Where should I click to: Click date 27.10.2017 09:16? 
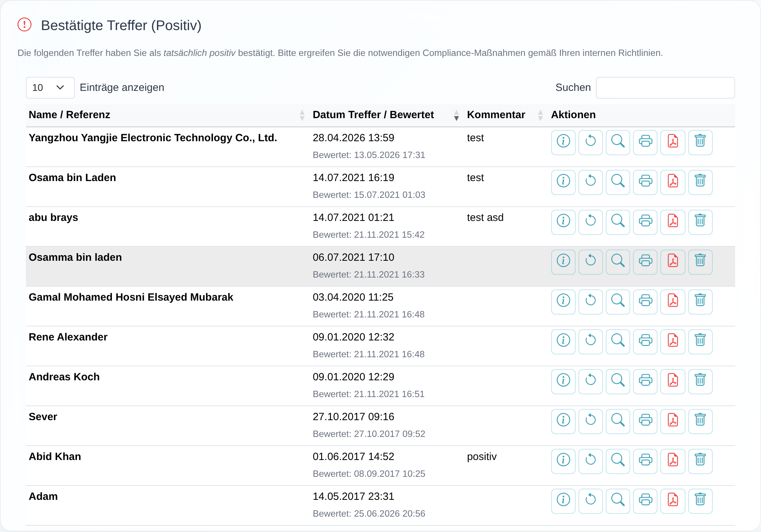(353, 417)
